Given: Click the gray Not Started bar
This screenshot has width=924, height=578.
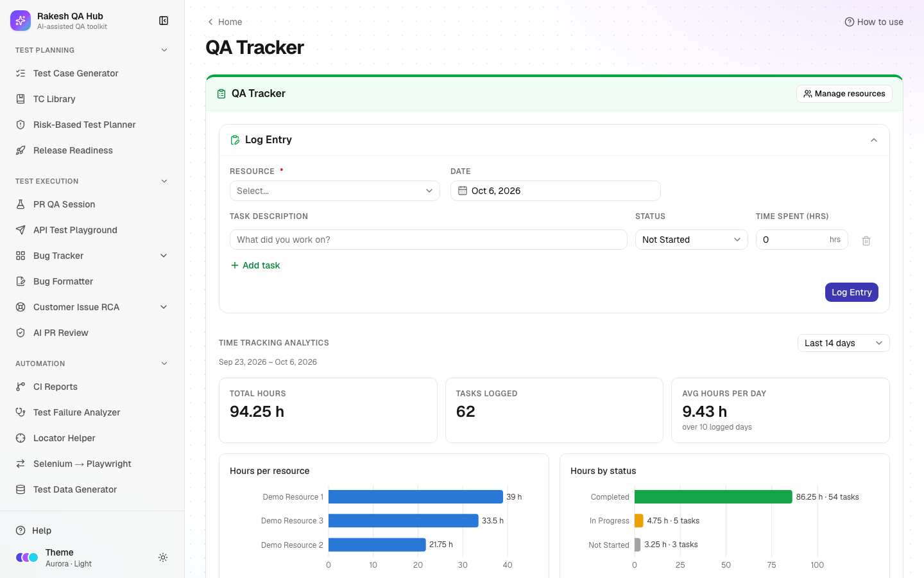Looking at the screenshot, I should pos(638,545).
